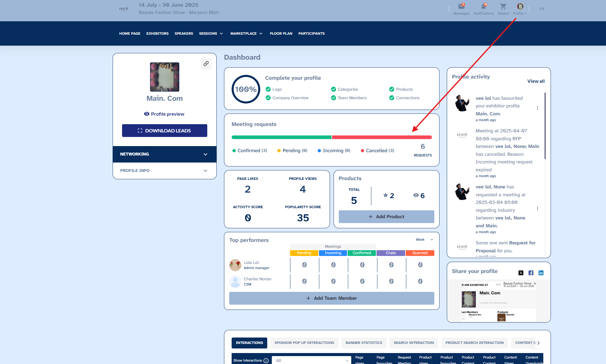606x364 pixels.
Task: Open the Basket cart icon
Action: pyautogui.click(x=503, y=7)
